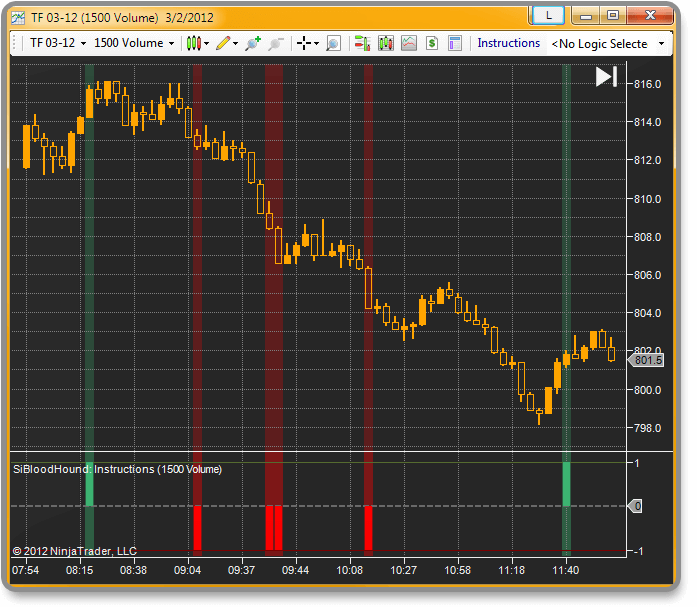This screenshot has width=697, height=607.
Task: Click the 10:27 time axis label
Action: click(404, 570)
